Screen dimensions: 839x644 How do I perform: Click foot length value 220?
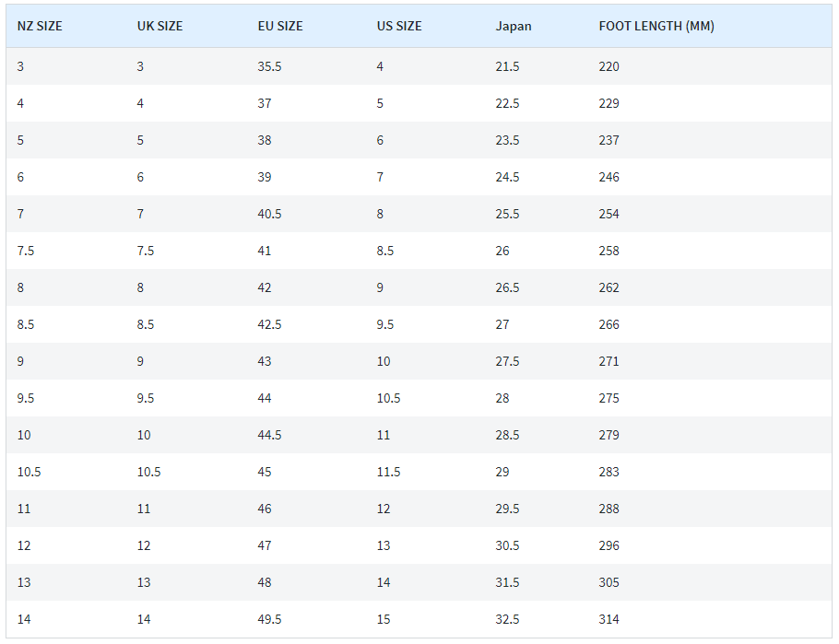pos(609,66)
